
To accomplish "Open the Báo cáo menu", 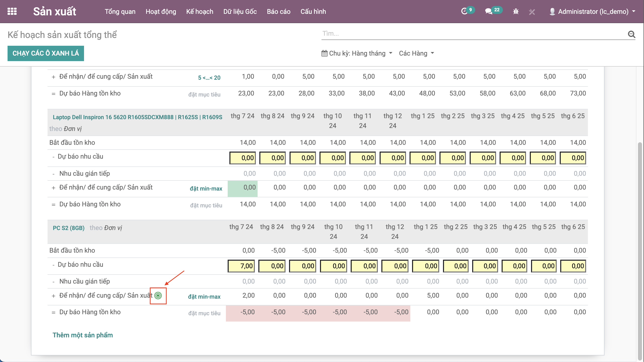I will coord(278,12).
